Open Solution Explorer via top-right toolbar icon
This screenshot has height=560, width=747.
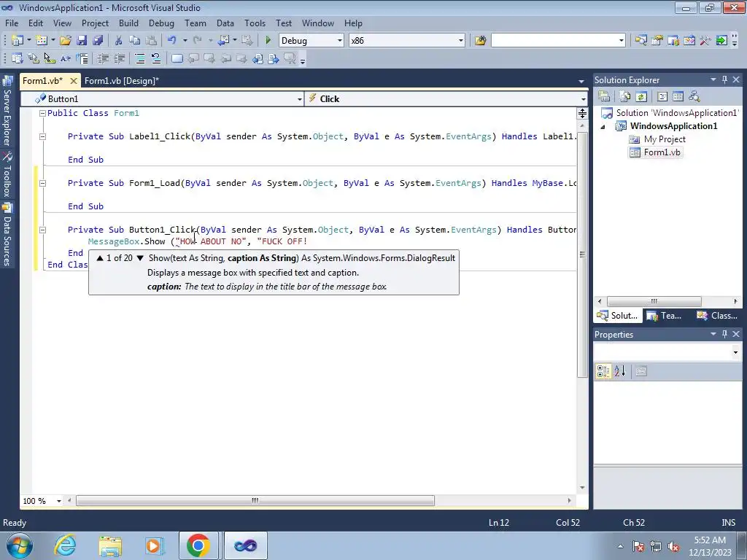click(x=640, y=41)
